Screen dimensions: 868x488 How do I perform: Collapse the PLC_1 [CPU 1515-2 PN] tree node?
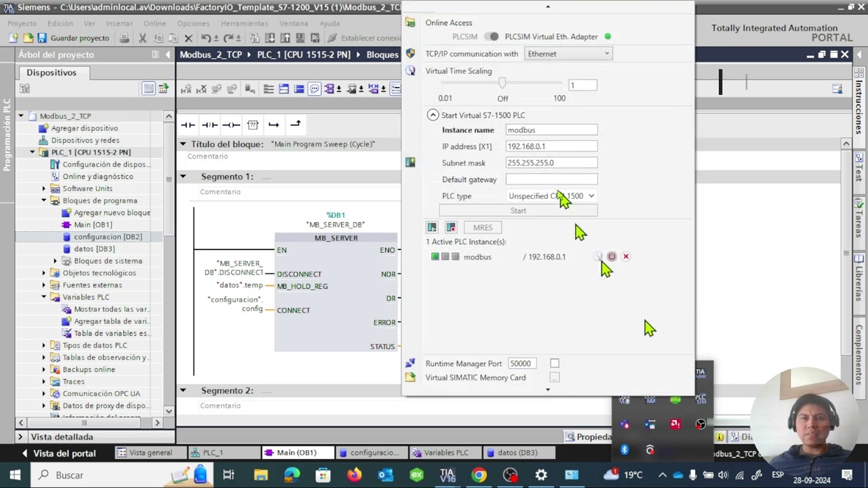pos(33,152)
